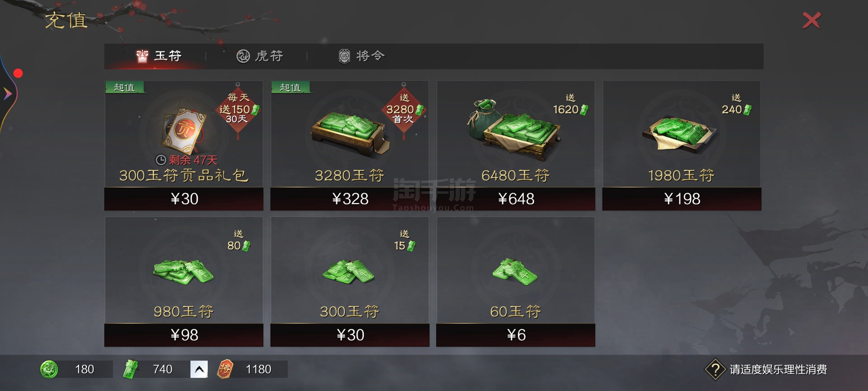Open the question mark help icon
This screenshot has width=868, height=391.
(715, 370)
